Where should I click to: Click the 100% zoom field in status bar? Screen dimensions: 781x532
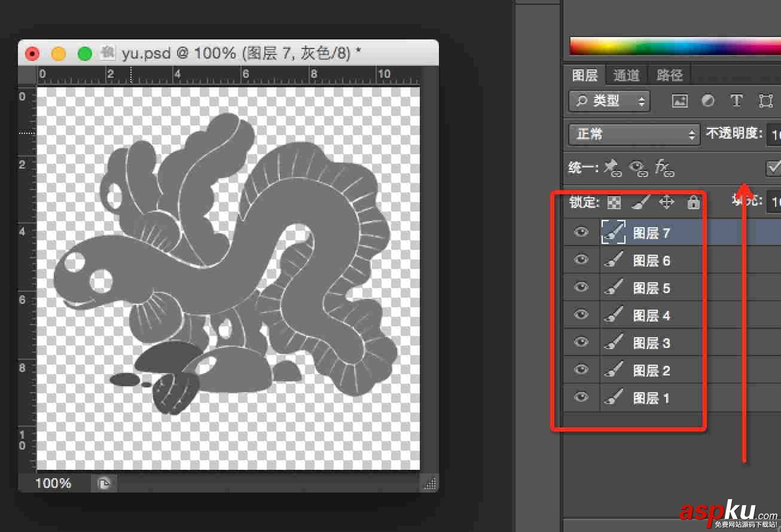[x=53, y=483]
